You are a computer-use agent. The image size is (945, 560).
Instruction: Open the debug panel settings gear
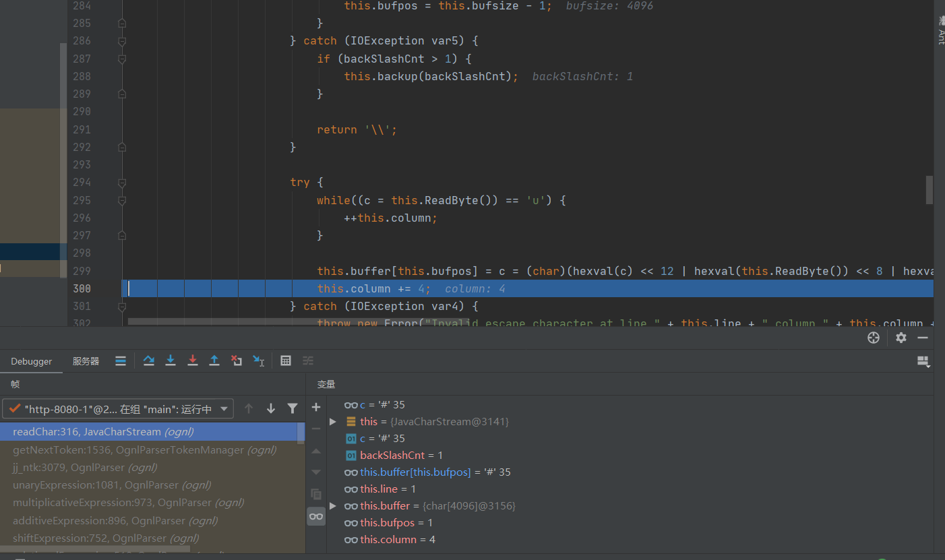point(901,338)
